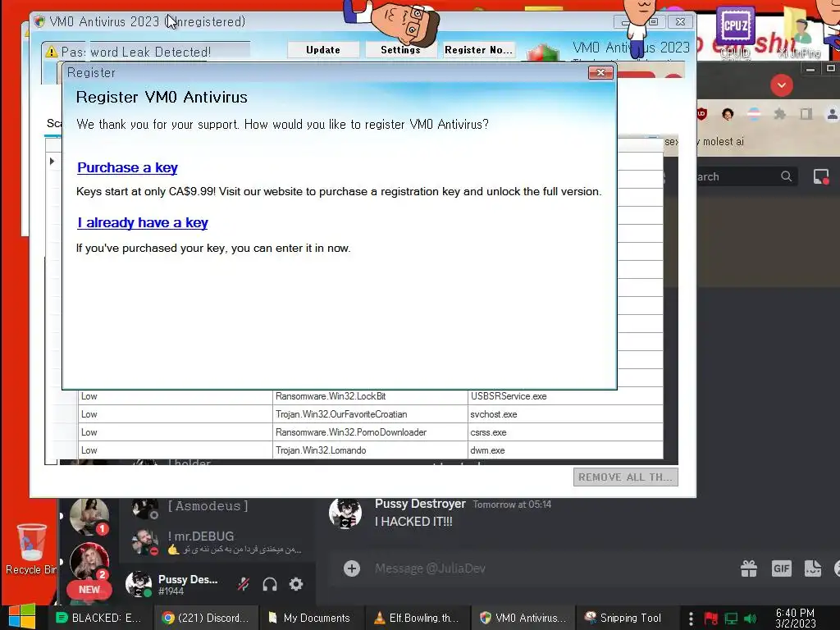
Task: Switch to Discord Chrome taskbar item
Action: 206,618
